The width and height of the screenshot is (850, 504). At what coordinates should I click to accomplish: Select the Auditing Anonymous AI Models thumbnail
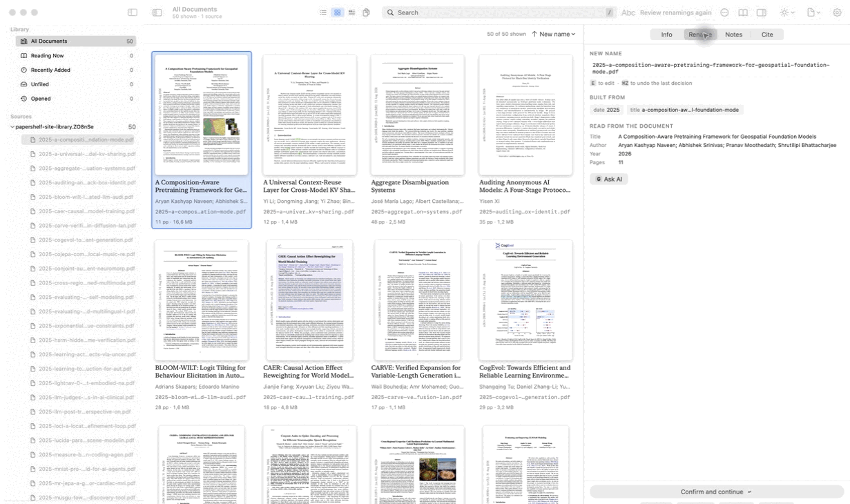[525, 115]
